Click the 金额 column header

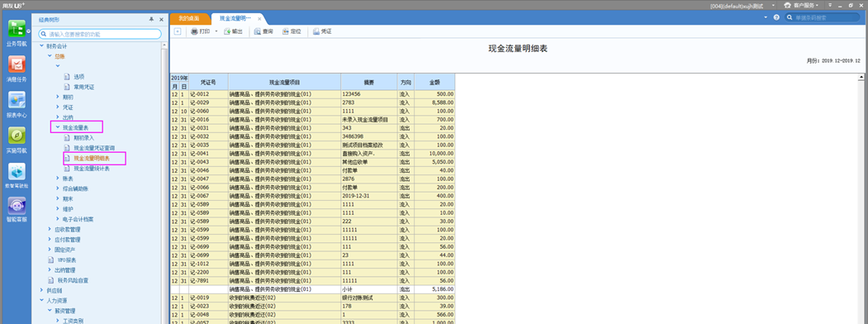coord(434,82)
